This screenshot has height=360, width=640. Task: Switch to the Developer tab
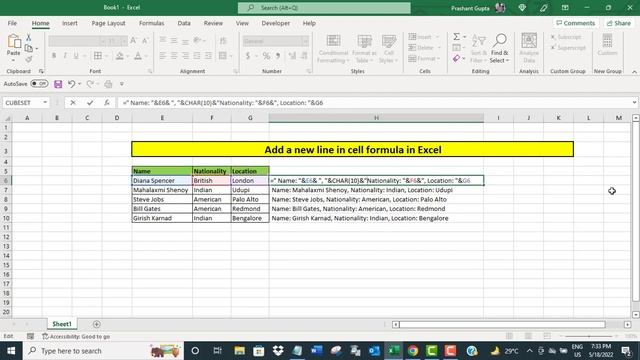pyautogui.click(x=276, y=23)
